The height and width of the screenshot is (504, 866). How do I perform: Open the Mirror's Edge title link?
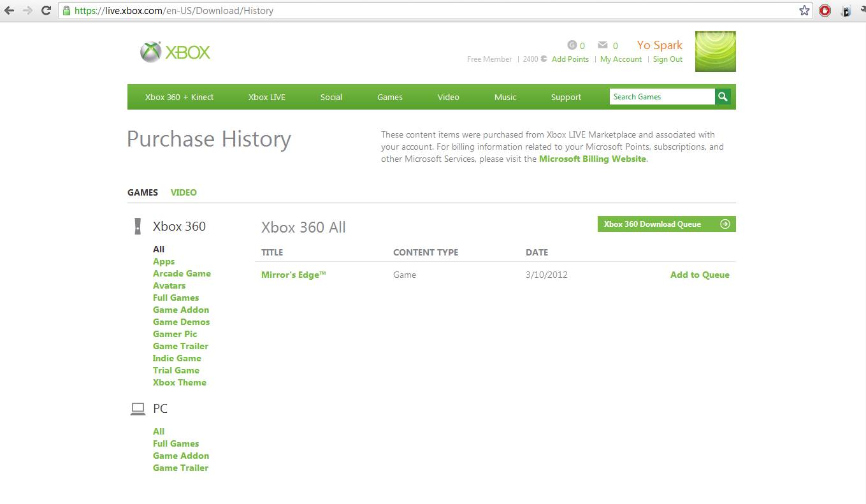point(294,275)
